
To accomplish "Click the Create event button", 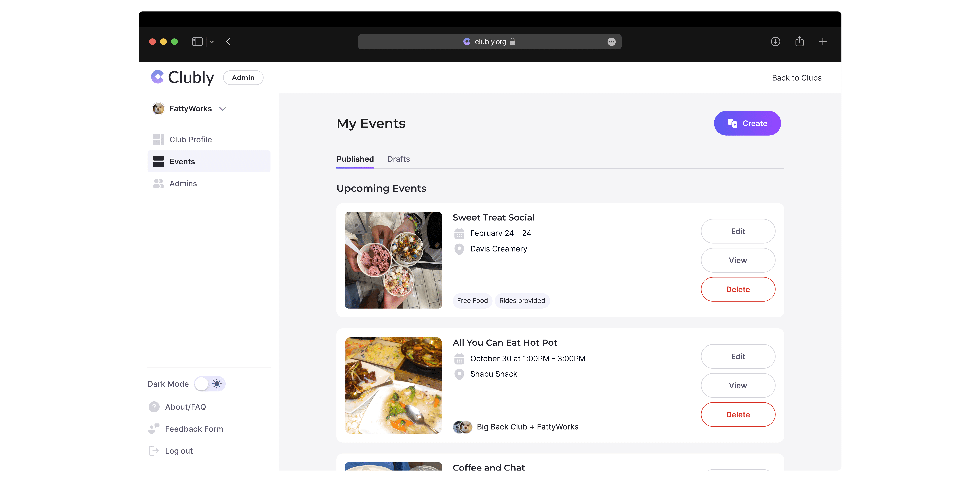I will point(747,123).
